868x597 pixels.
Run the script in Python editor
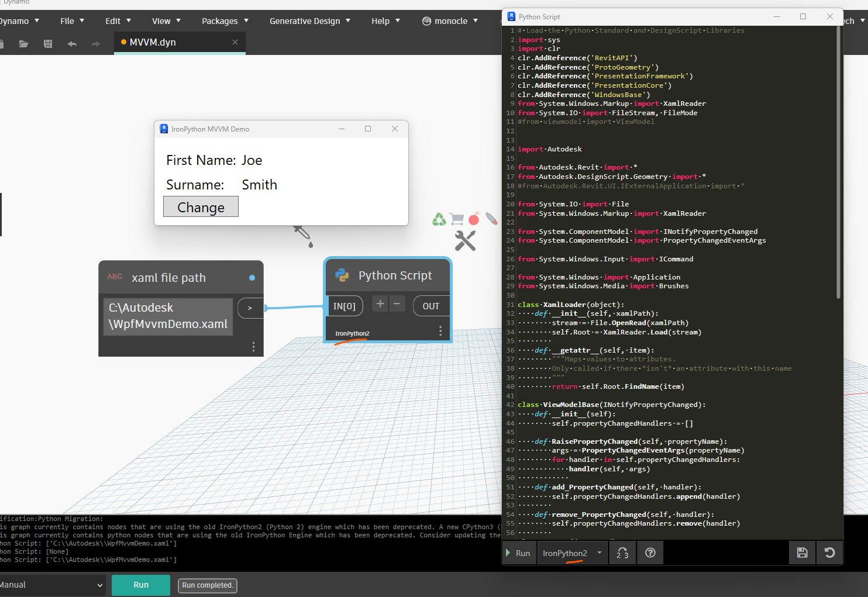point(518,553)
